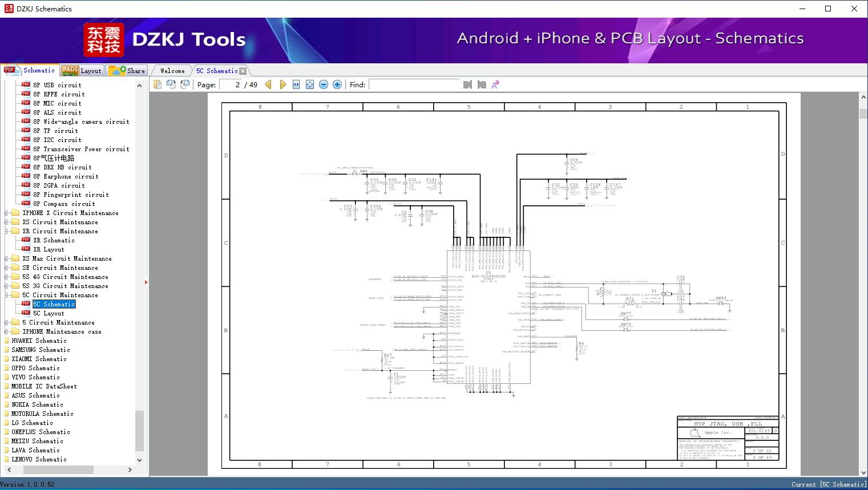This screenshot has width=868, height=490.
Task: Collapse XR Circuit Maintenance folder
Action: (6, 231)
